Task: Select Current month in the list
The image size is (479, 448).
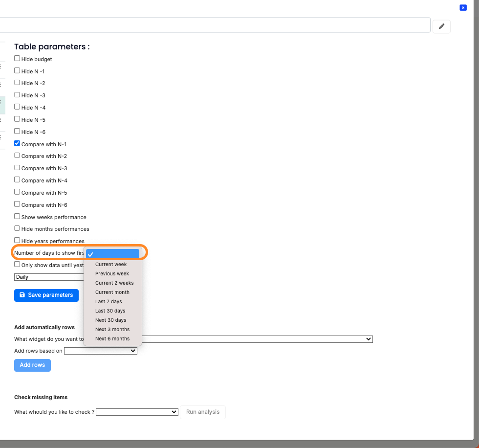Action: click(x=112, y=292)
